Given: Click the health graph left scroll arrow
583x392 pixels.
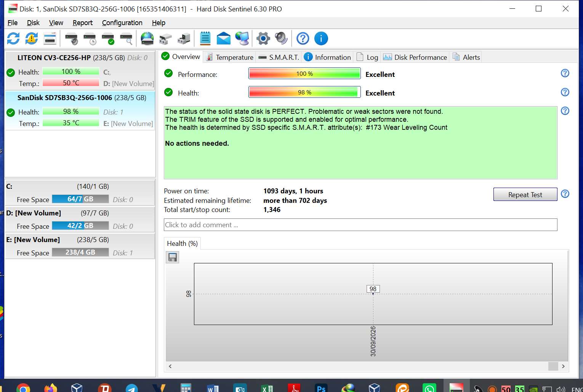Looking at the screenshot, I should (170, 366).
